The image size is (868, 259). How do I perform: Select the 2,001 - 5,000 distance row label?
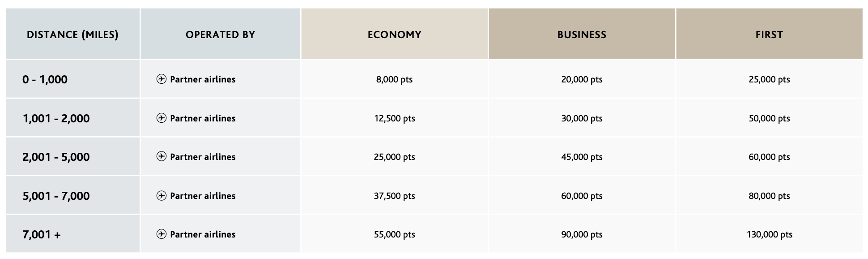(x=56, y=157)
